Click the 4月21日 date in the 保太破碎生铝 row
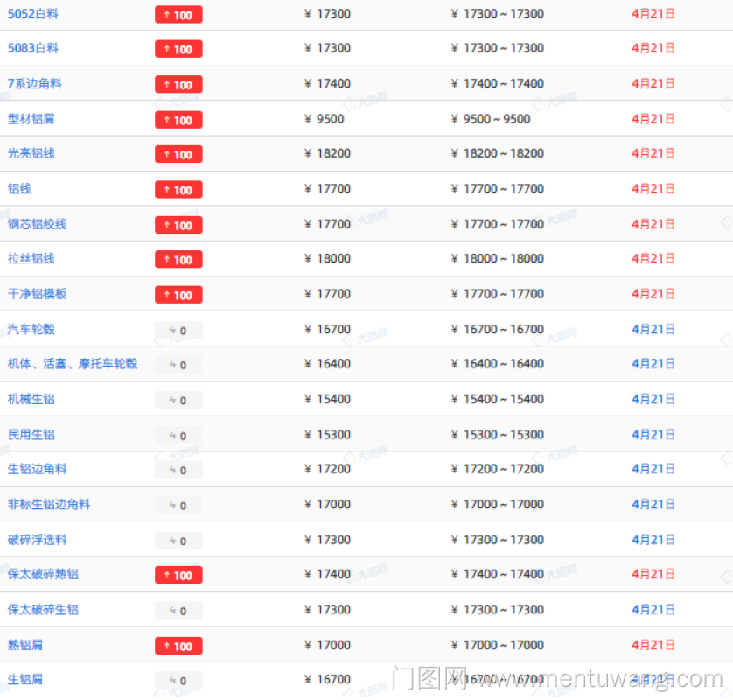Viewport: 733px width, 700px height. (x=653, y=610)
